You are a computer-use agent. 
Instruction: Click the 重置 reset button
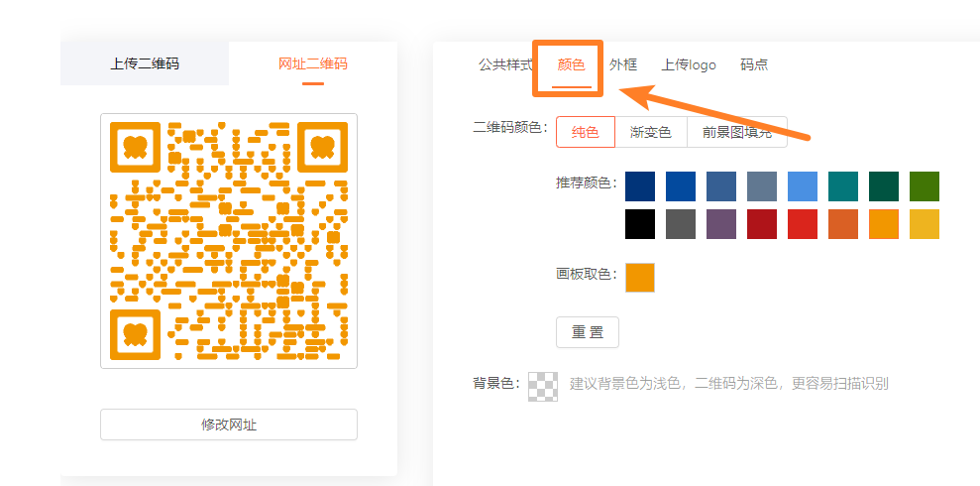(x=588, y=332)
